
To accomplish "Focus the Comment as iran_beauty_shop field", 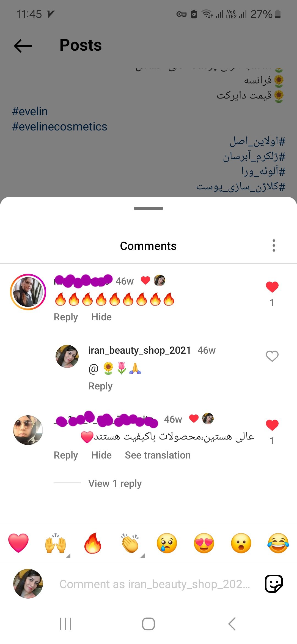I will pyautogui.click(x=155, y=584).
